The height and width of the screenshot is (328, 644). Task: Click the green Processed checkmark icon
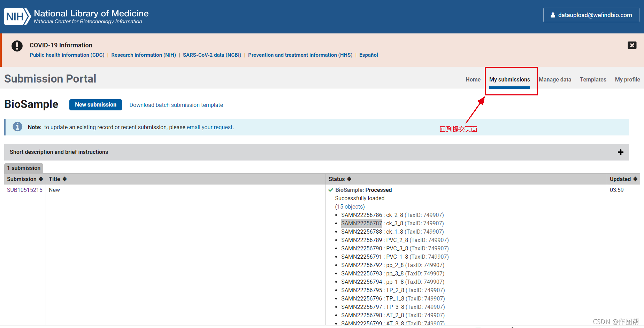click(x=331, y=190)
